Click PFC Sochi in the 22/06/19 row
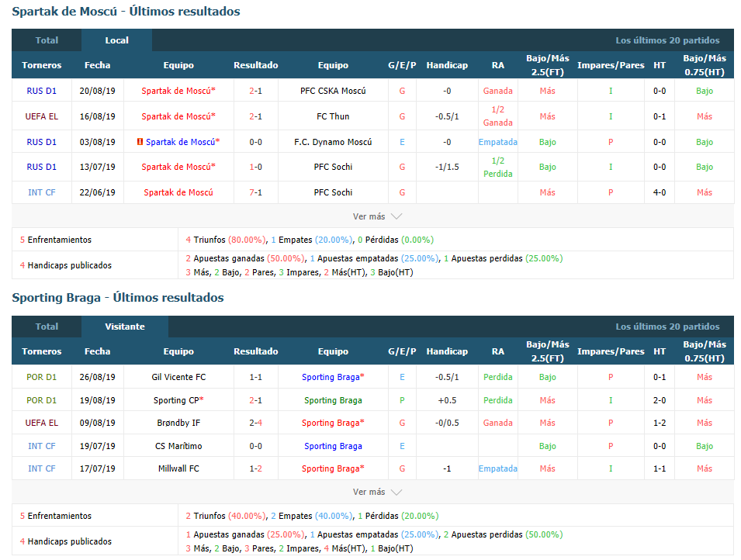 [x=333, y=192]
